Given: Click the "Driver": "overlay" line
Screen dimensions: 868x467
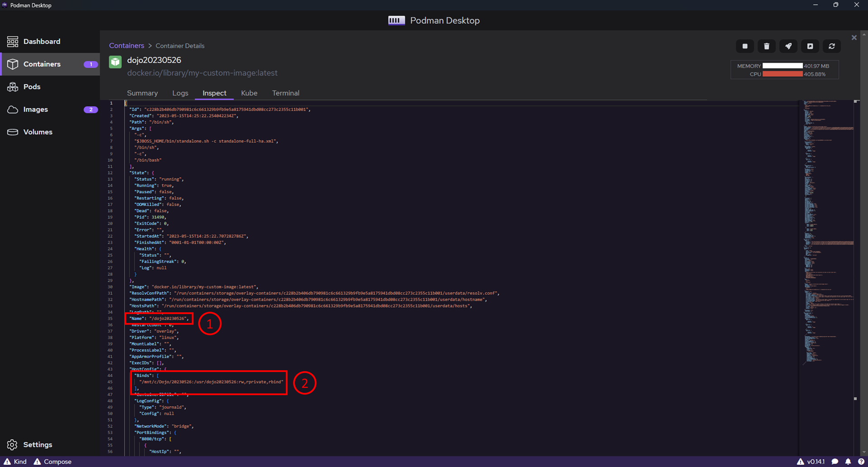Looking at the screenshot, I should [154, 331].
